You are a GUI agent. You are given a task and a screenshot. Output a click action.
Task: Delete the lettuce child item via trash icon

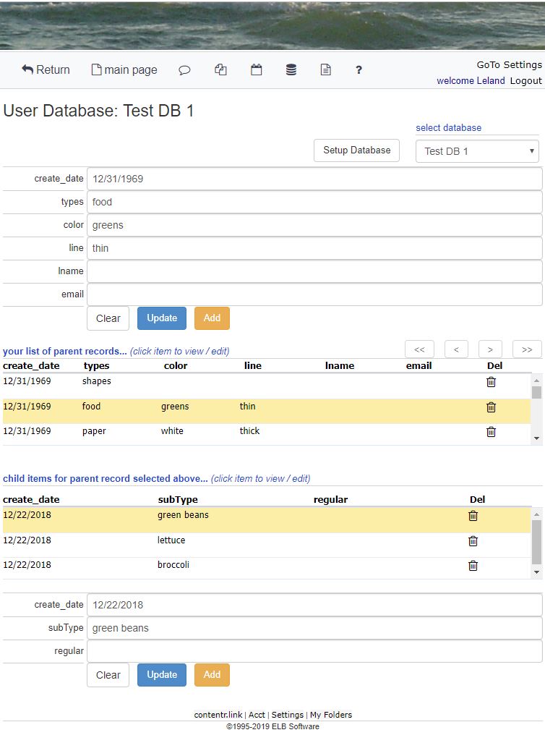click(x=473, y=540)
